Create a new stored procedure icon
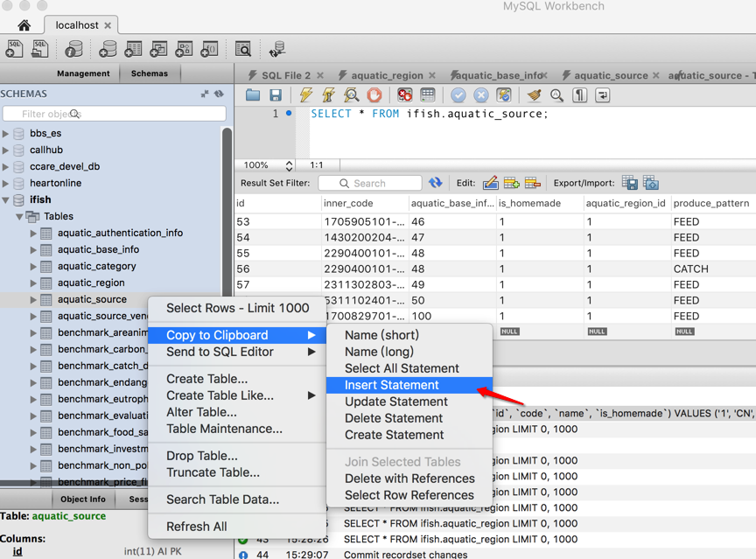The height and width of the screenshot is (559, 756). click(x=184, y=49)
